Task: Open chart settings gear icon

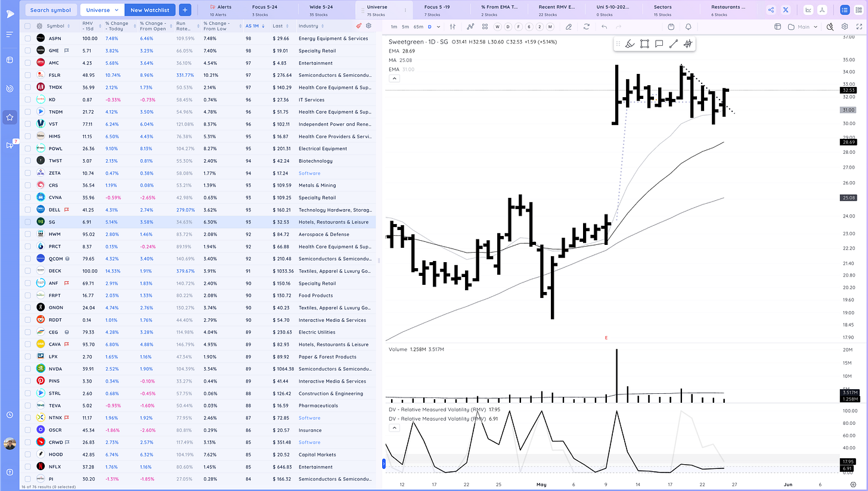Action: pos(845,26)
